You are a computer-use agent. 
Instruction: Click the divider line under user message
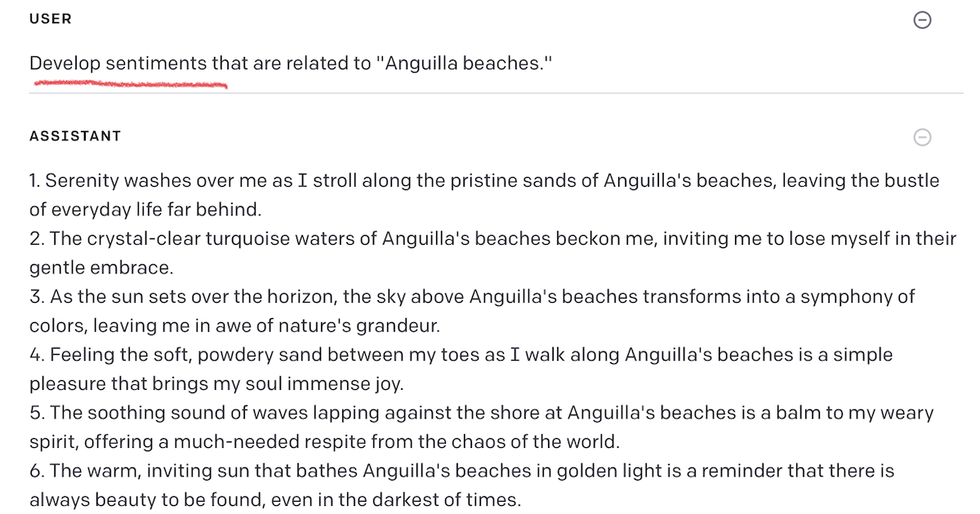point(497,93)
